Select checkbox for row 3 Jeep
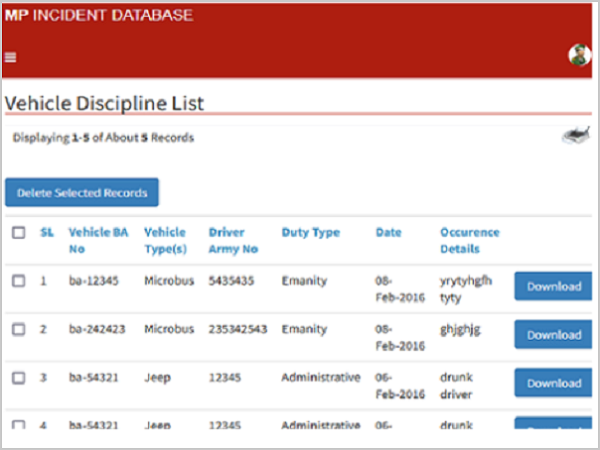The image size is (600, 450). (18, 378)
